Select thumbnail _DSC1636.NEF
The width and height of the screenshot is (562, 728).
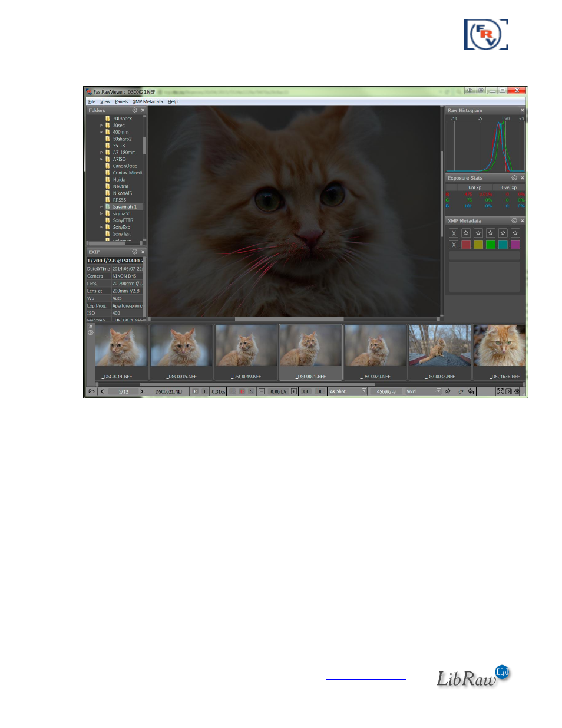500,352
